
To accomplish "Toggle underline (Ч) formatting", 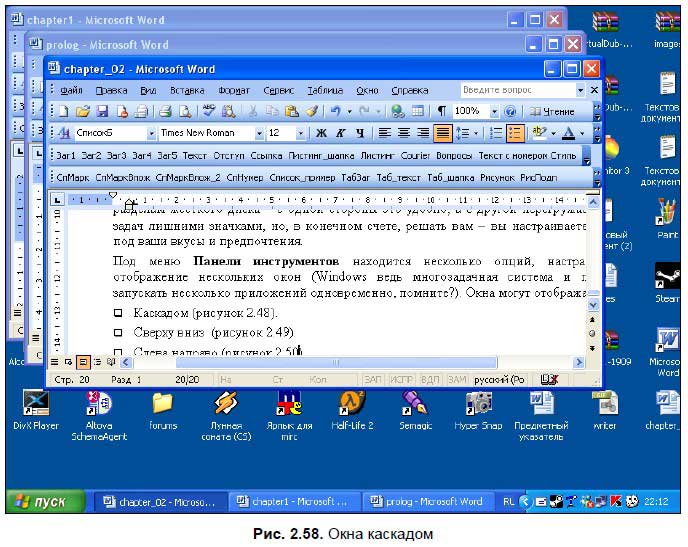I will pyautogui.click(x=360, y=133).
